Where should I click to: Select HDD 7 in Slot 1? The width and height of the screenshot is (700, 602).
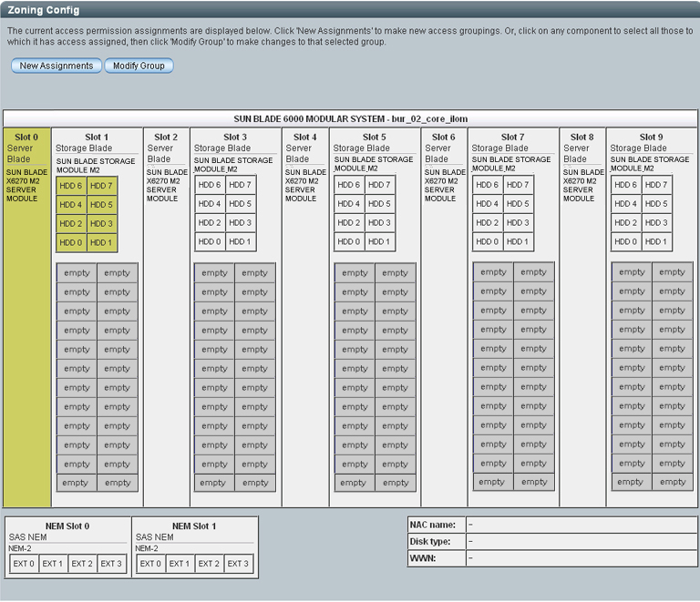point(101,186)
